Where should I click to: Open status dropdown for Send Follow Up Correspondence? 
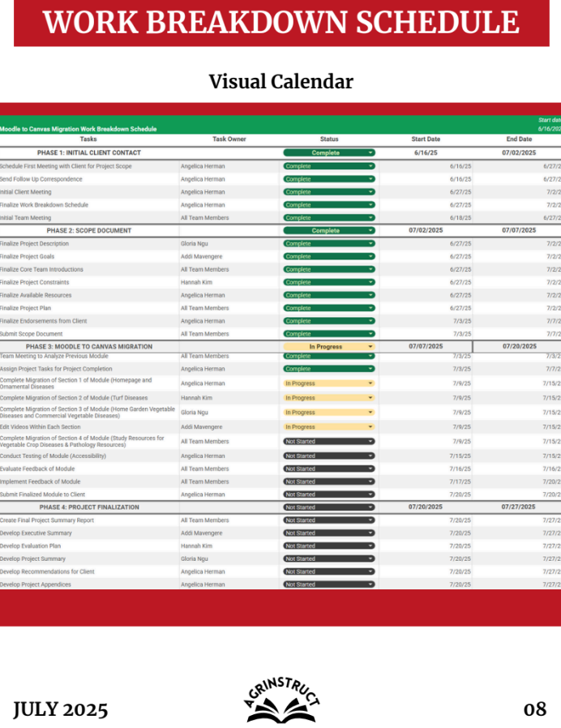329,179
